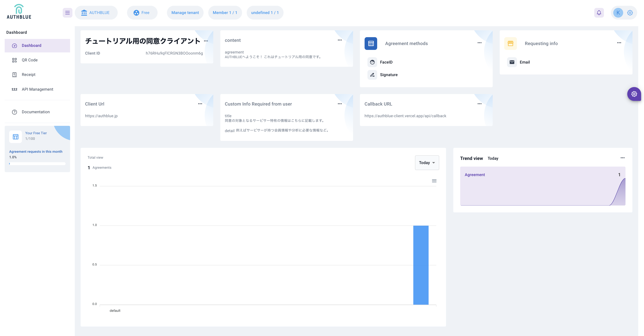Open options menu of Trend view card
This screenshot has height=336, width=644.
coord(622,158)
